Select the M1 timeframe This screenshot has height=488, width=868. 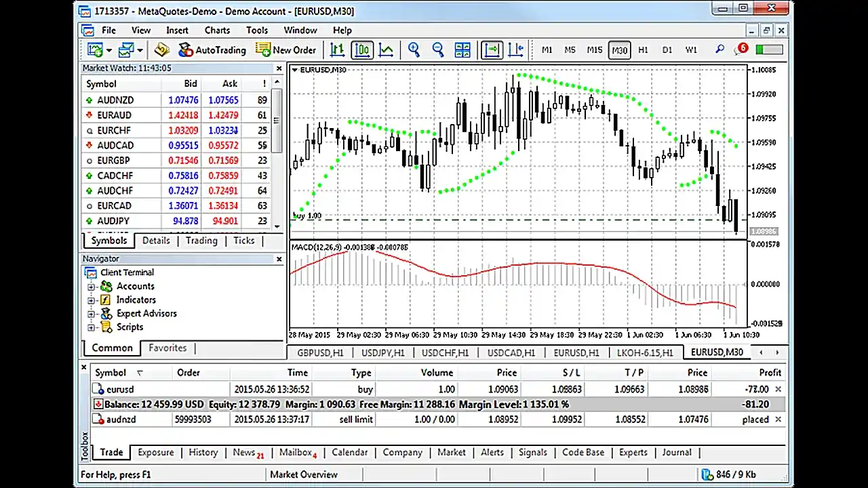point(547,50)
